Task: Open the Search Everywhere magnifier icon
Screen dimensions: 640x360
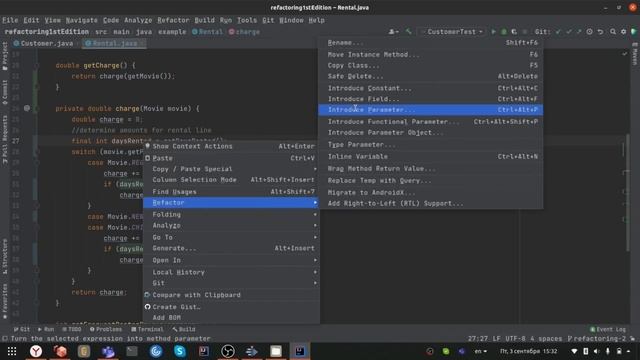Action: [x=613, y=32]
